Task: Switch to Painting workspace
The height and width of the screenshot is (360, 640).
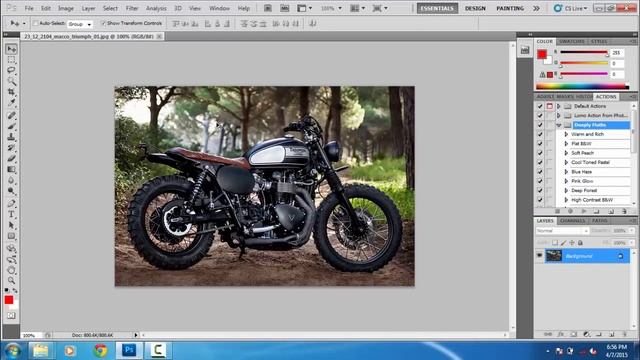Action: click(x=510, y=8)
